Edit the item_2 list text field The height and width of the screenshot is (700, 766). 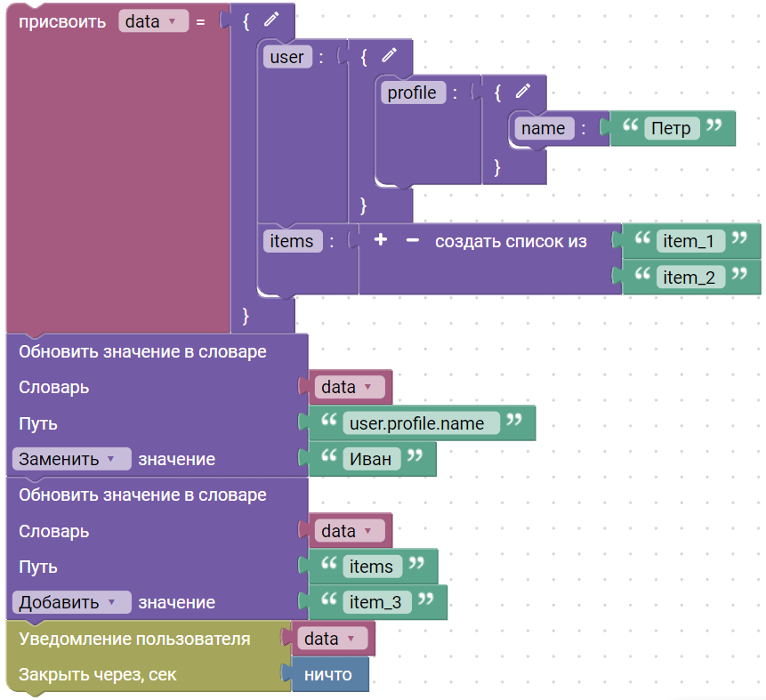(x=689, y=278)
